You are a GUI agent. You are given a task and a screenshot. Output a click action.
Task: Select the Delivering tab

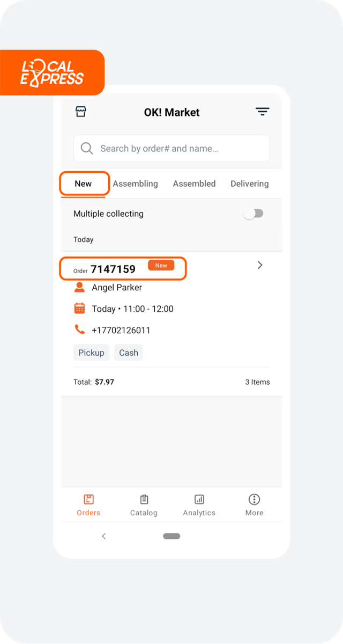[x=250, y=184]
